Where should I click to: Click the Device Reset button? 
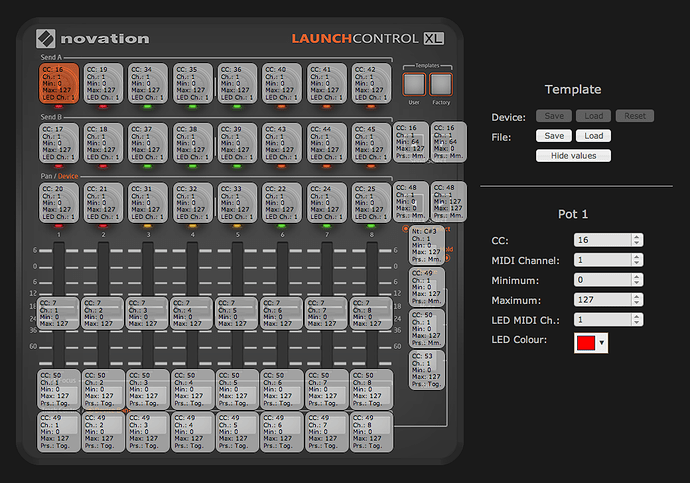click(635, 116)
